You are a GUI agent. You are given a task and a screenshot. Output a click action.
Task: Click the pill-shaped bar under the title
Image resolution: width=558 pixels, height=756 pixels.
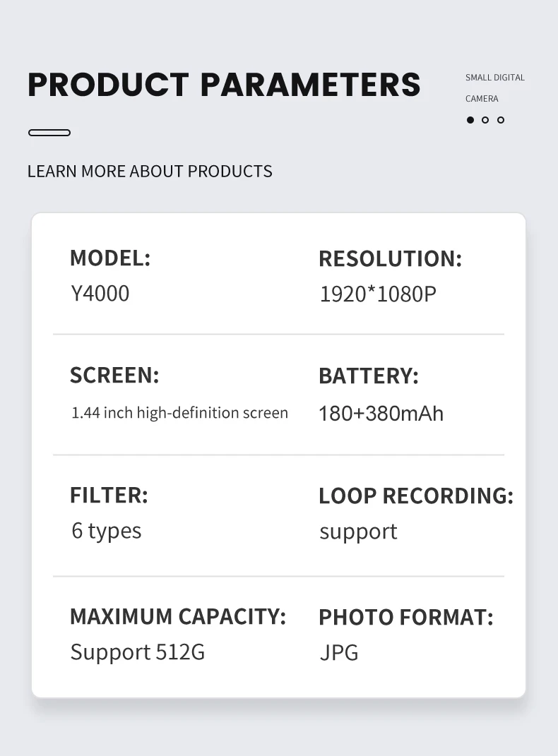pyautogui.click(x=49, y=133)
